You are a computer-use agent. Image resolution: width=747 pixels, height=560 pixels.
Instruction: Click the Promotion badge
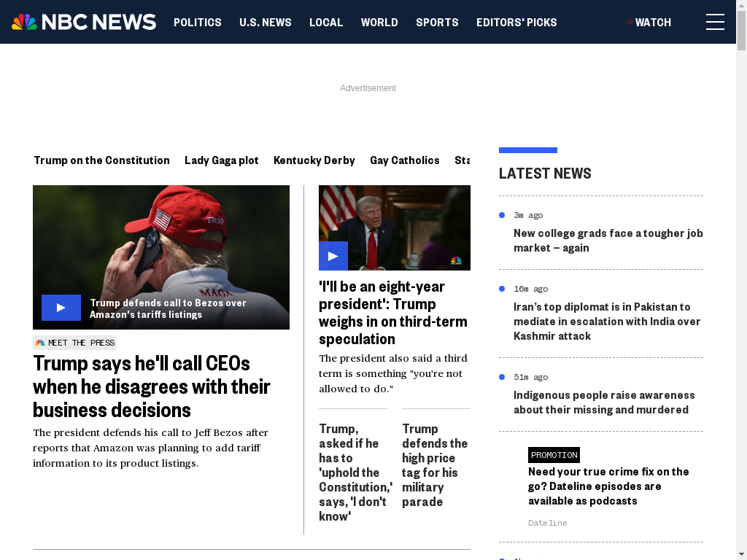554,455
